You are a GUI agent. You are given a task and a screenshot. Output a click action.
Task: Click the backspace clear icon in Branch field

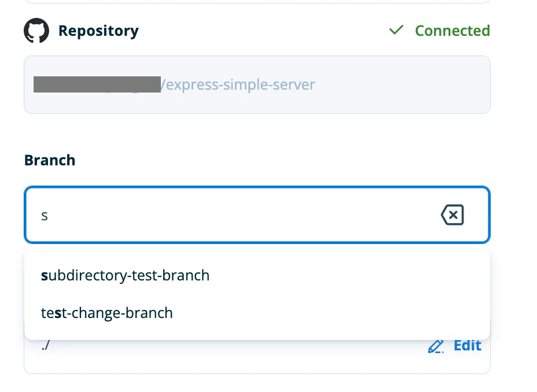pos(452,215)
